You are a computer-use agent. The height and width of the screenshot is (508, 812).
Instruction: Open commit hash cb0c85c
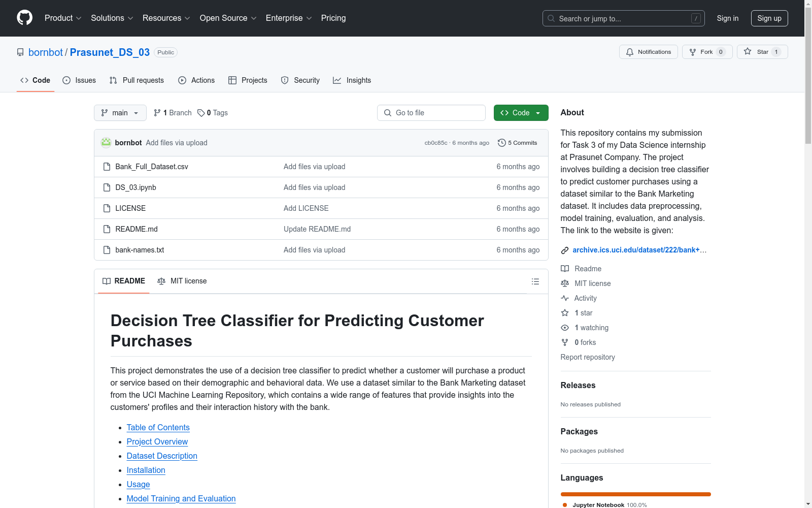pos(436,143)
